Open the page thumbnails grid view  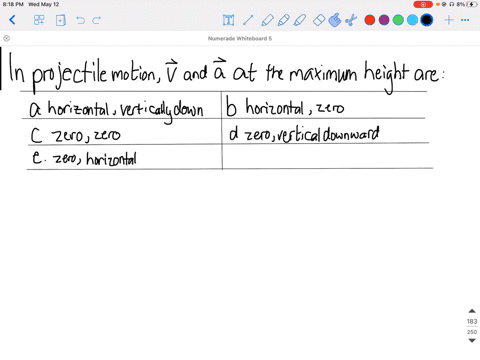(39, 20)
